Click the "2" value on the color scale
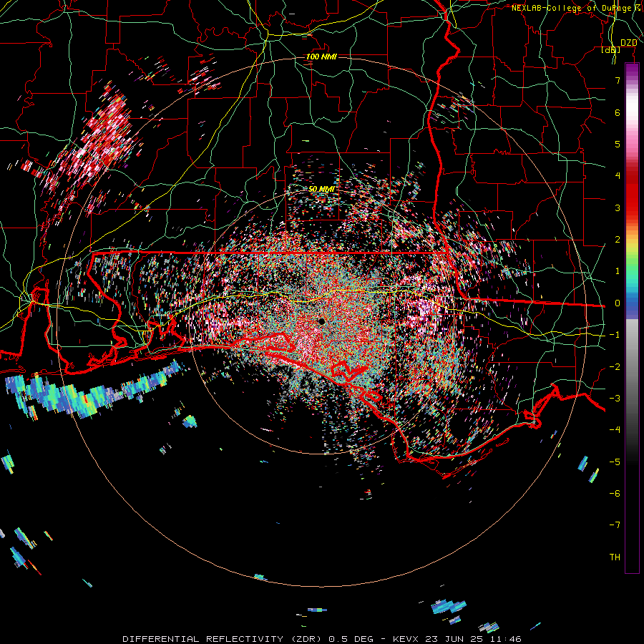 [618, 240]
